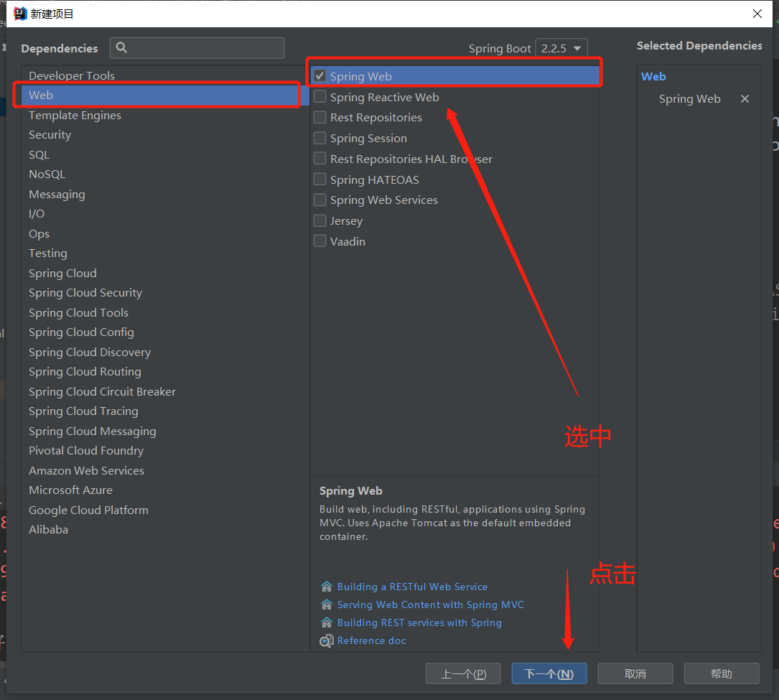Click the 上一个(P) previous button
The width and height of the screenshot is (779, 700).
tap(463, 673)
